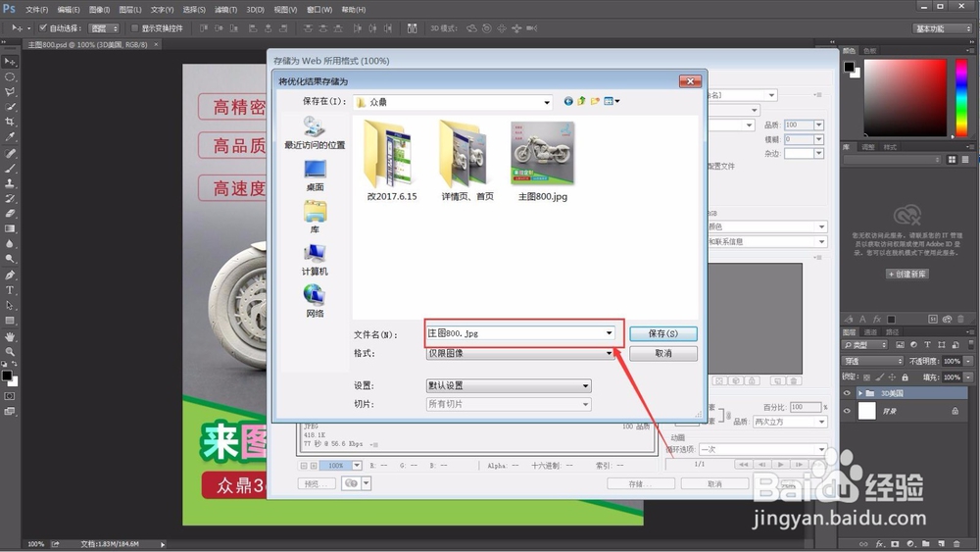Expand the 3D美国 layer group
The image size is (980, 552).
[860, 393]
